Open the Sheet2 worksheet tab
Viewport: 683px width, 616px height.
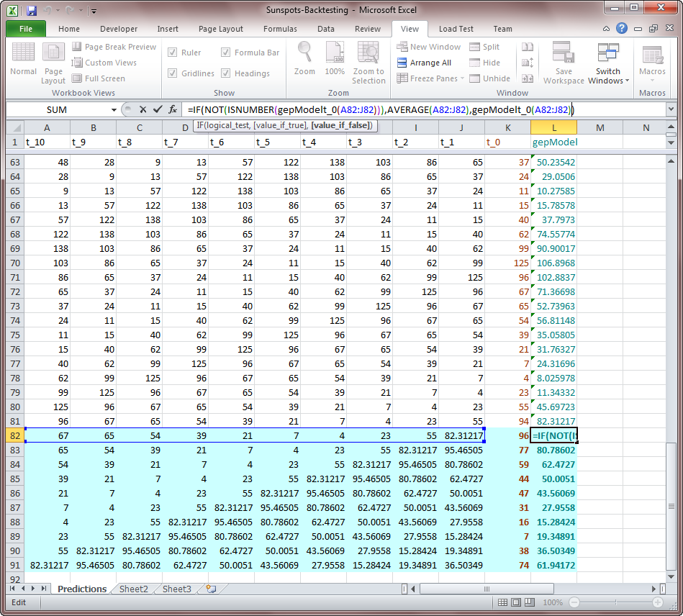pyautogui.click(x=134, y=589)
